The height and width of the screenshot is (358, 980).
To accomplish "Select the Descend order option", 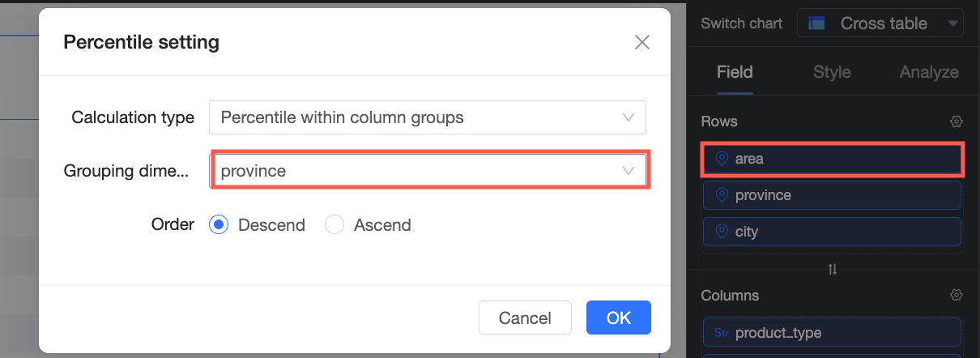I will tap(219, 225).
